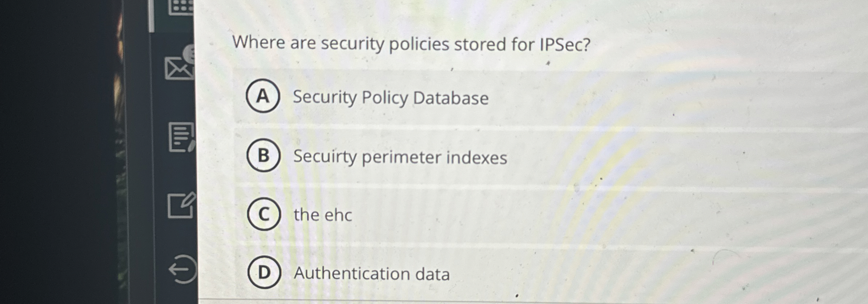Click the Secuirty perimeter indexes text label
Viewport: 868px width, 304px height.
pos(400,157)
